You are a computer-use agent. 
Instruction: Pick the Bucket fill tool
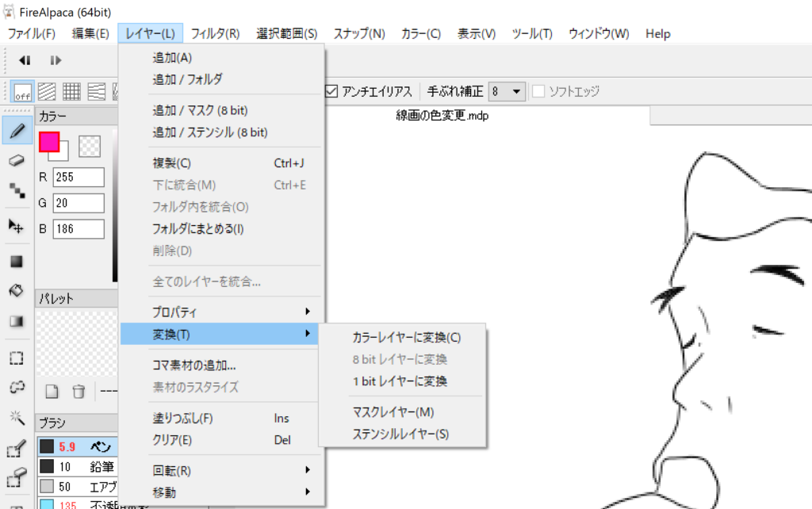16,291
